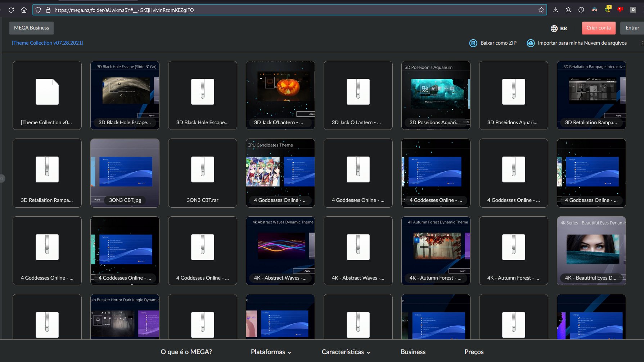644x362 pixels.
Task: Expand the Características footer menu
Action: pyautogui.click(x=346, y=352)
